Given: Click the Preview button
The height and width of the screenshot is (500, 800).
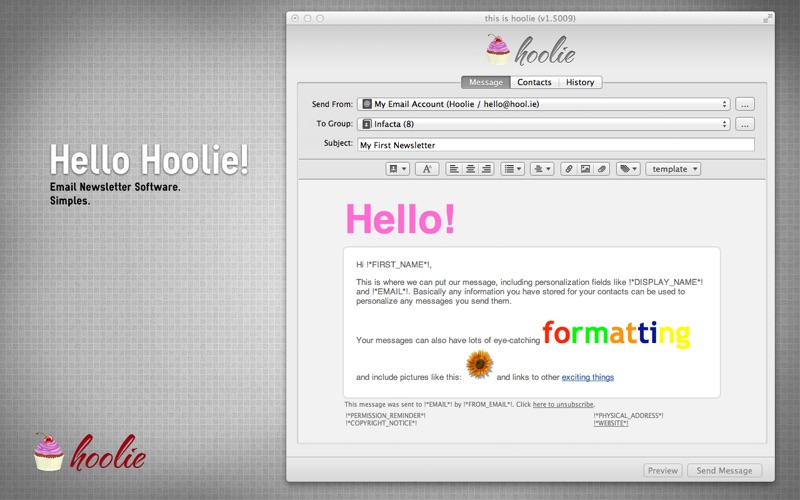Looking at the screenshot, I should (663, 470).
